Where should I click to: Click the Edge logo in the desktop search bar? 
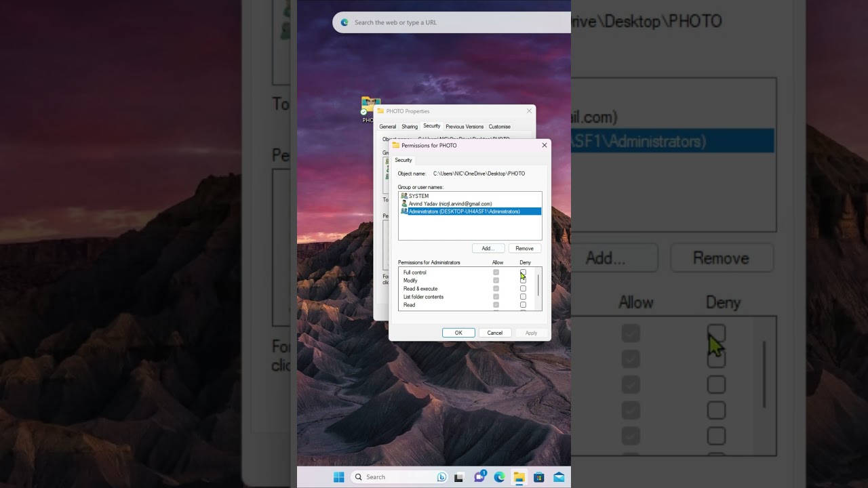[344, 22]
